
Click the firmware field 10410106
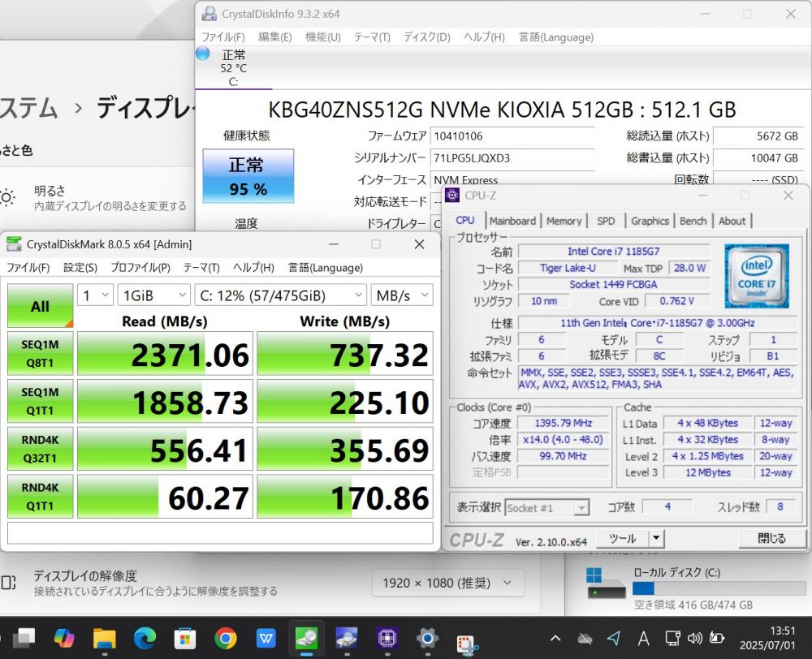[x=512, y=136]
